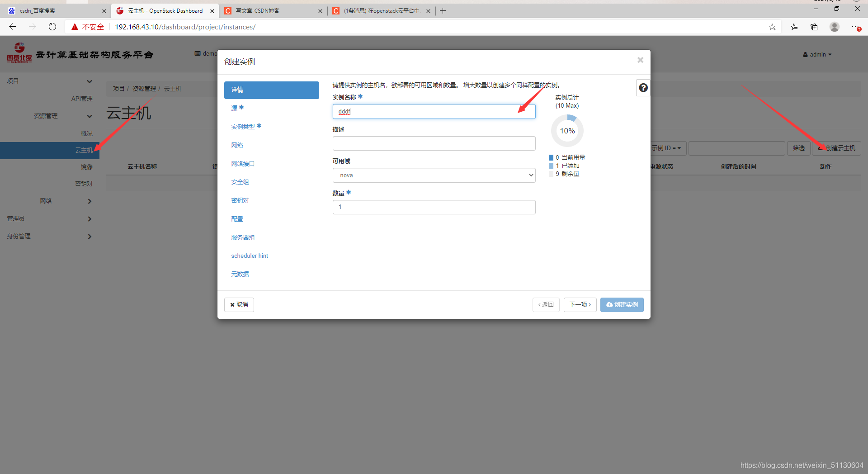Click the 创建实例 launch button
This screenshot has height=474, width=868.
(x=622, y=305)
